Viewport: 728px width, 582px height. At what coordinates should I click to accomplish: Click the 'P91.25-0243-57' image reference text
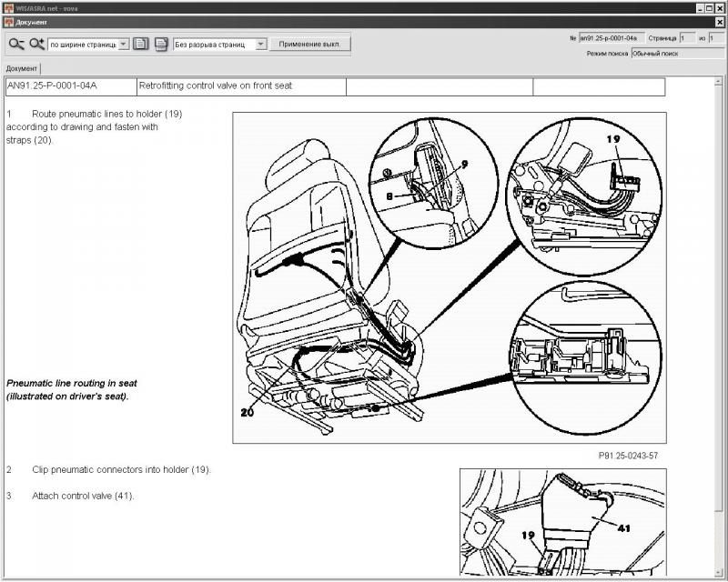pos(628,456)
